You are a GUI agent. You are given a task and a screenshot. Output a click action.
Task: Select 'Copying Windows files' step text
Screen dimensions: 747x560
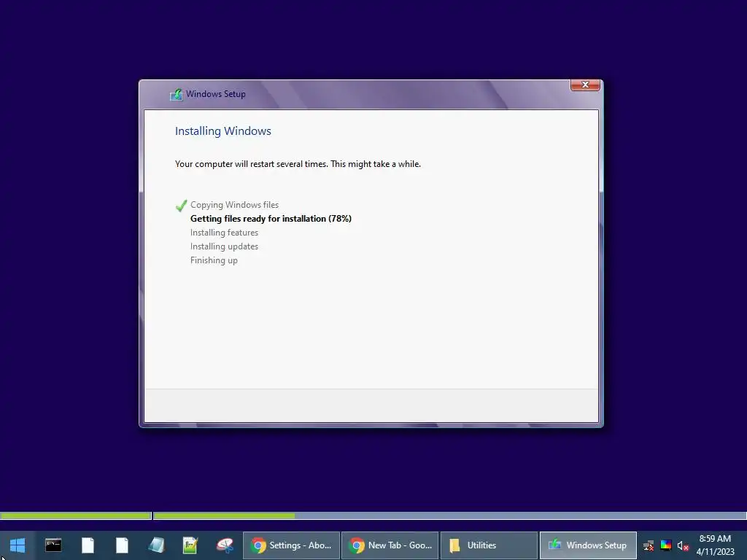tap(234, 205)
